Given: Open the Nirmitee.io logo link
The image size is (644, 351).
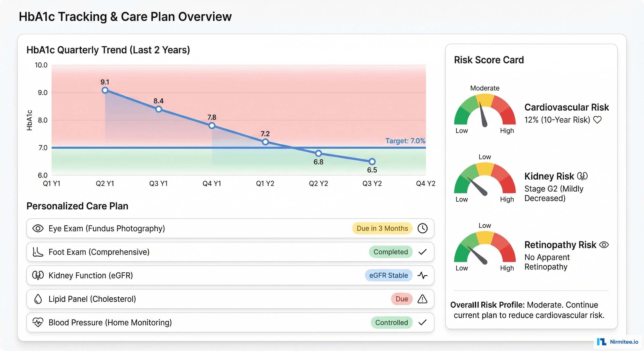Looking at the screenshot, I should (x=617, y=342).
